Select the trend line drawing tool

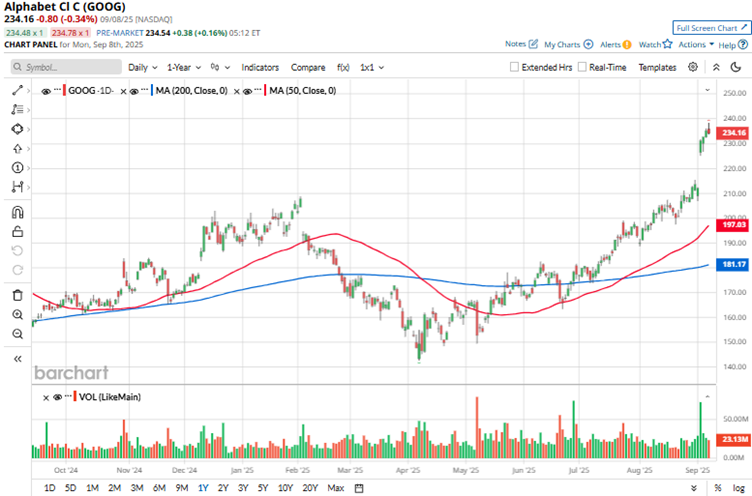coord(17,90)
